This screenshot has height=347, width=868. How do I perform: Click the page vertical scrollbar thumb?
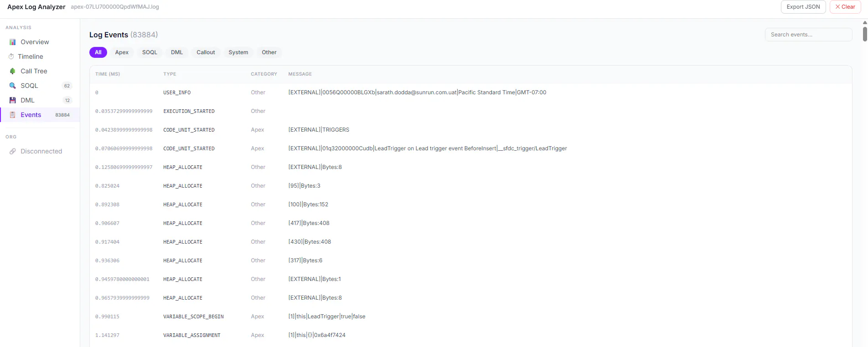tap(865, 33)
